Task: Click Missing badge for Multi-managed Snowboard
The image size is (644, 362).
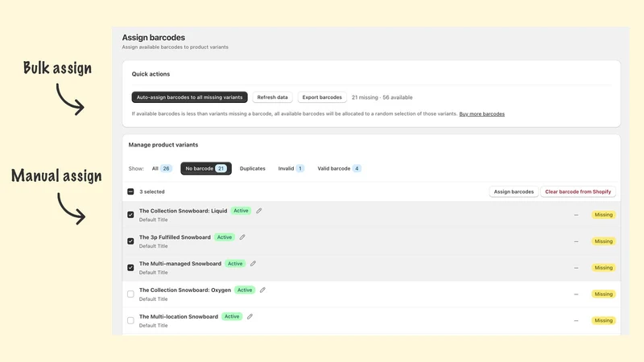Action: (603, 268)
